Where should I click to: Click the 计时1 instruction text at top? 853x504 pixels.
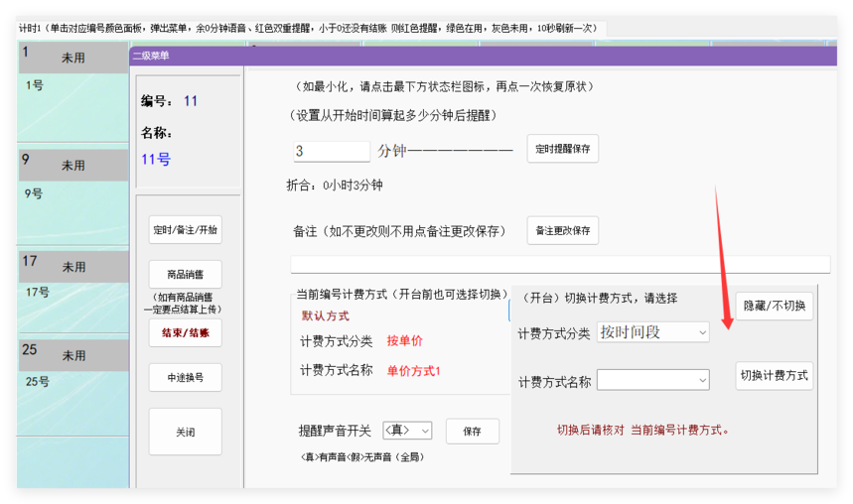[x=309, y=28]
